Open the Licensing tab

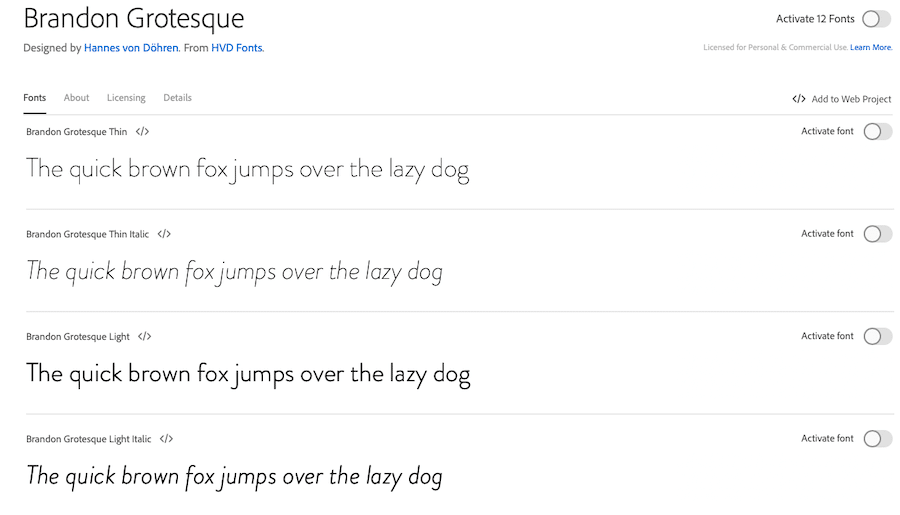tap(126, 98)
